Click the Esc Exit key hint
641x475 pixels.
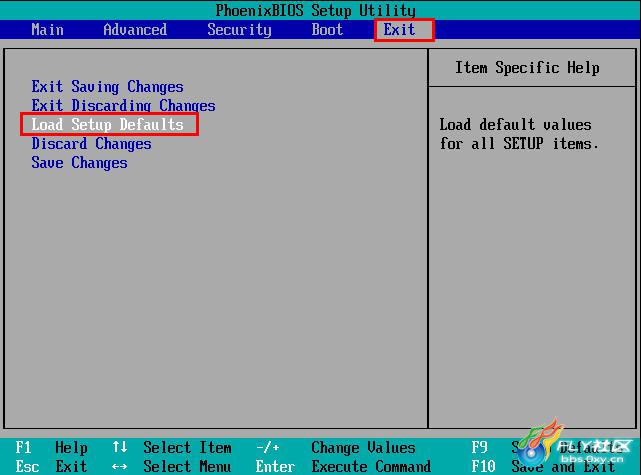point(51,466)
